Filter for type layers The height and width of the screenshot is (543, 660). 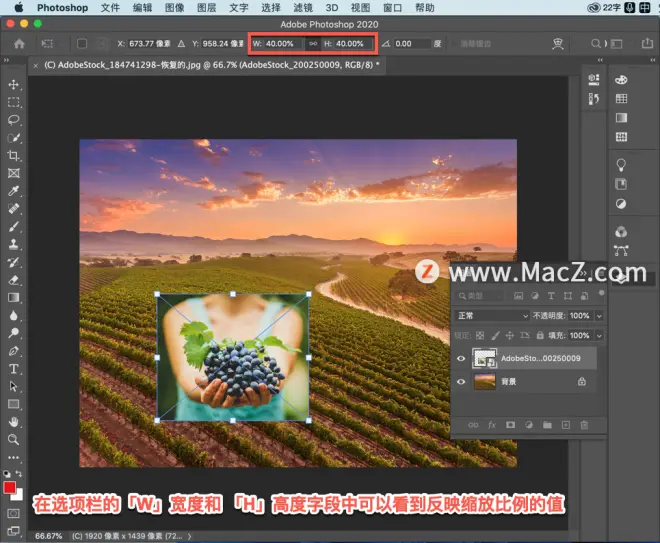[x=551, y=296]
